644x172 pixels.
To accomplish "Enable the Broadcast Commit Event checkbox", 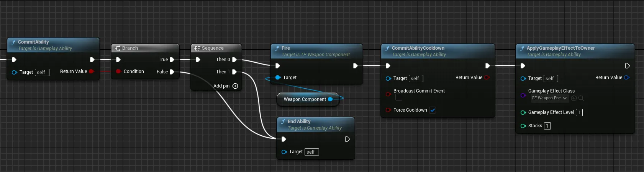I will click(x=399, y=98).
